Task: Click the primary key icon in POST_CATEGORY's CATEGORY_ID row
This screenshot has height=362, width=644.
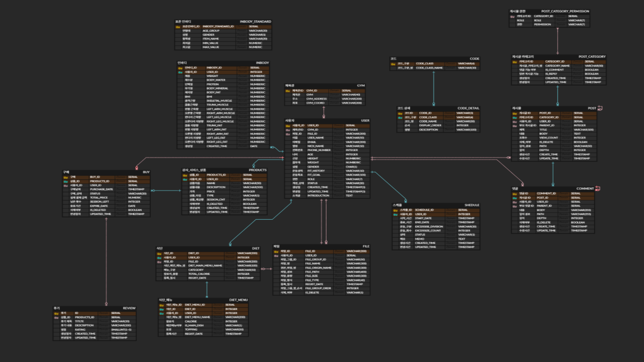Action: click(x=515, y=62)
